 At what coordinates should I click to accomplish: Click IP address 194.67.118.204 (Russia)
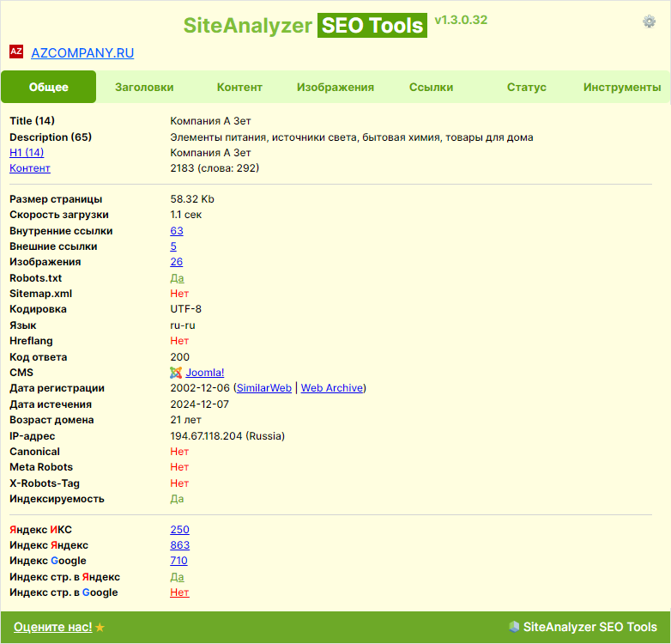(227, 436)
